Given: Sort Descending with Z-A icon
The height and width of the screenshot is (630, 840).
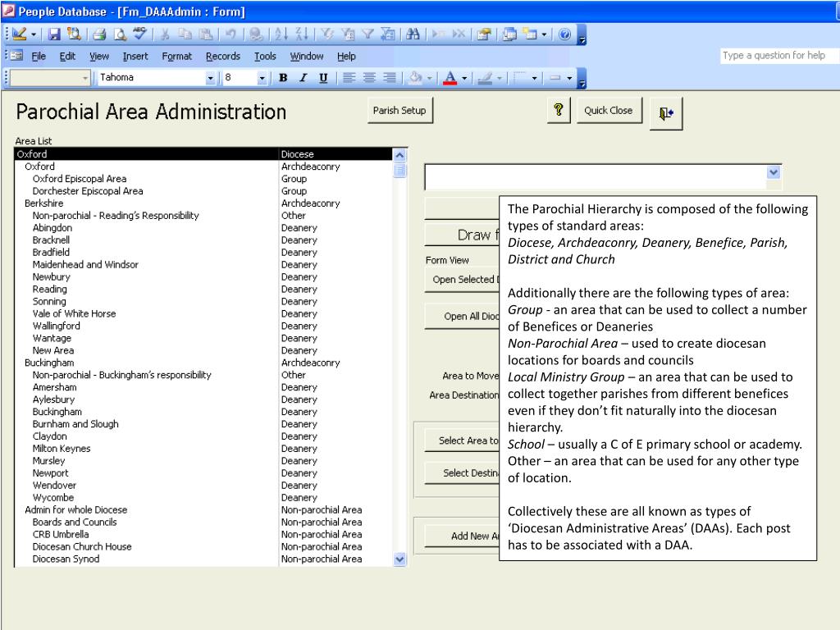Looking at the screenshot, I should click(x=302, y=34).
